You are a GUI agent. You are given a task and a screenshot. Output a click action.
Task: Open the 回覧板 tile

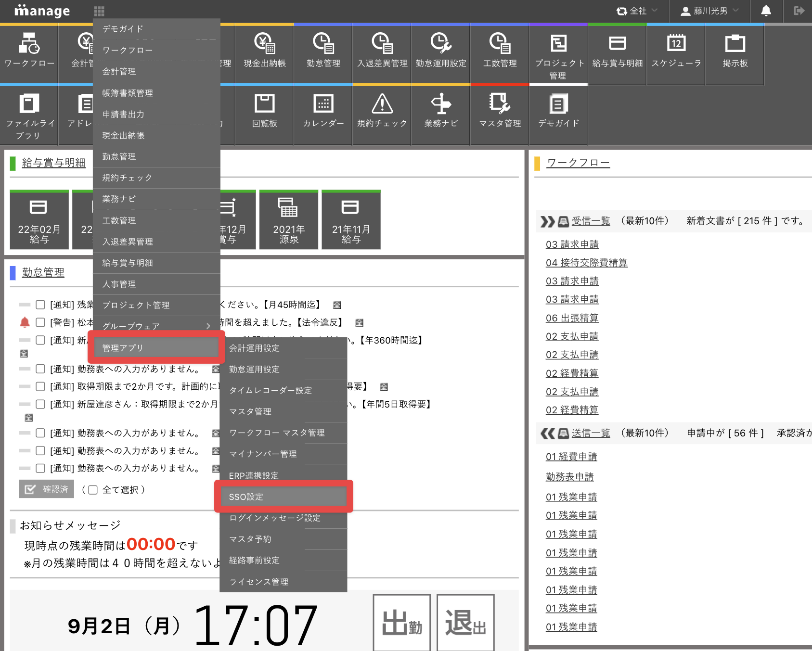pos(265,115)
